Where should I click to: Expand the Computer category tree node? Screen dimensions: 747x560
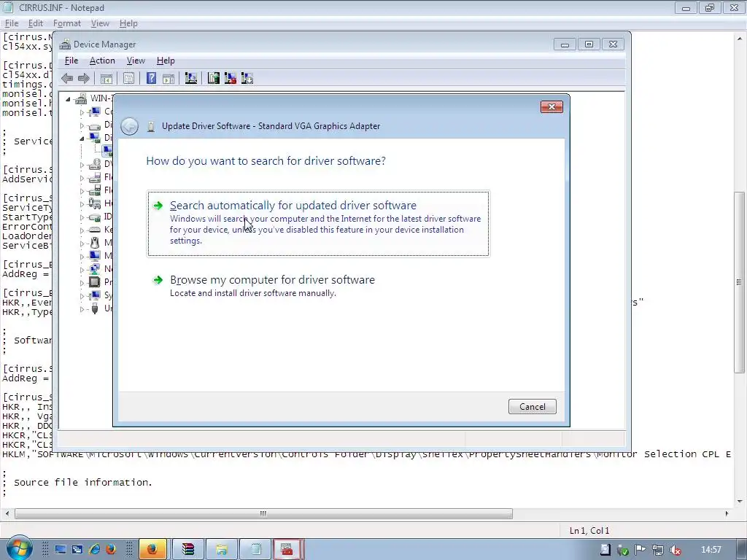pyautogui.click(x=82, y=112)
